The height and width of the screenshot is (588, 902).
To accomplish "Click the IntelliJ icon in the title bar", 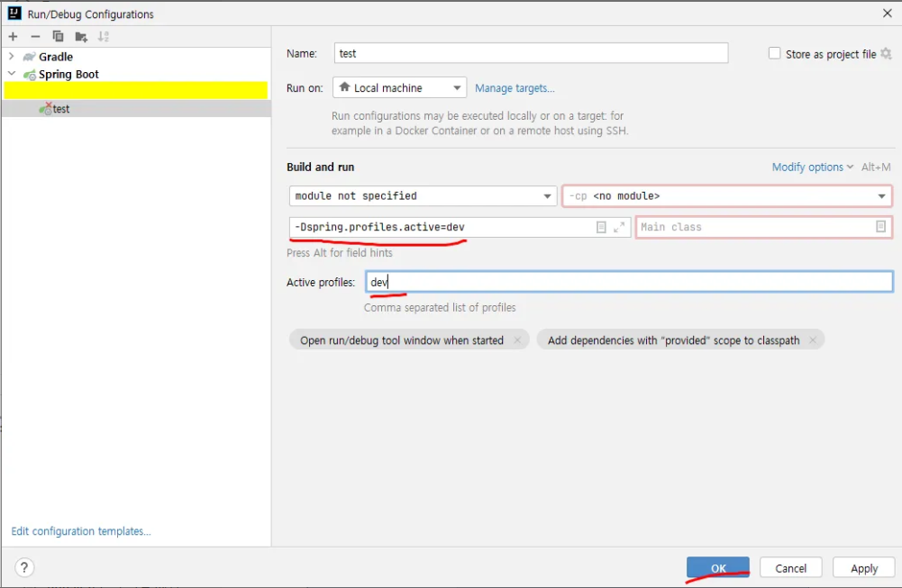I will pyautogui.click(x=14, y=14).
